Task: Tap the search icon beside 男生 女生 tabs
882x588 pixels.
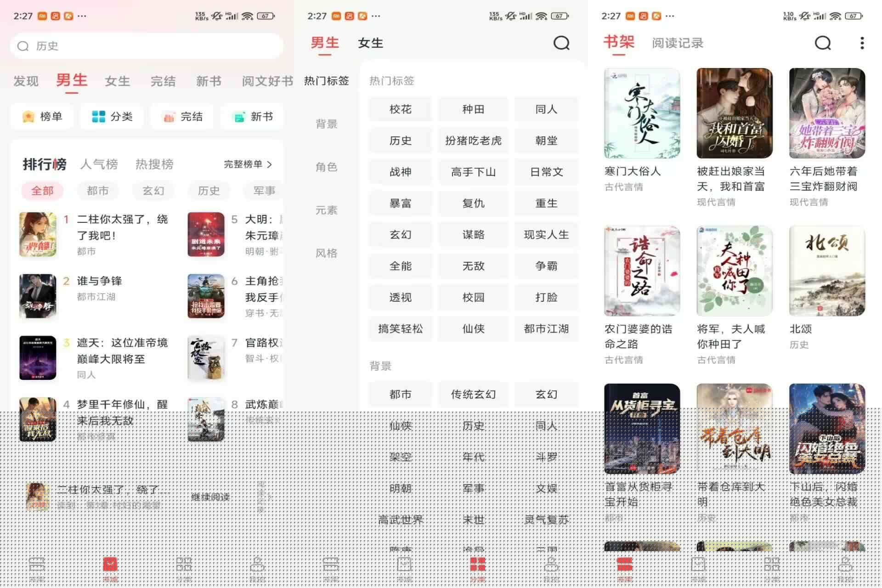Action: (x=561, y=43)
